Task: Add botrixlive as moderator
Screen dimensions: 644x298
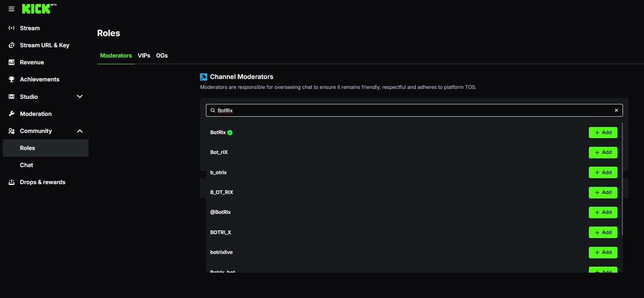Action: click(x=603, y=252)
